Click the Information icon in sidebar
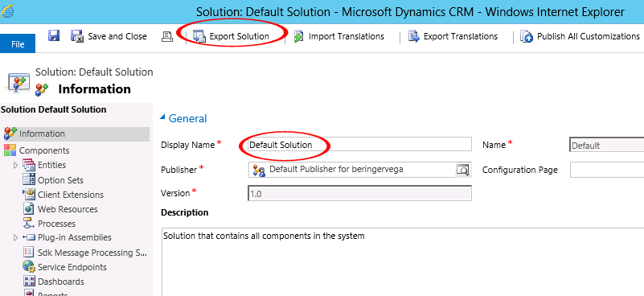 [x=10, y=134]
